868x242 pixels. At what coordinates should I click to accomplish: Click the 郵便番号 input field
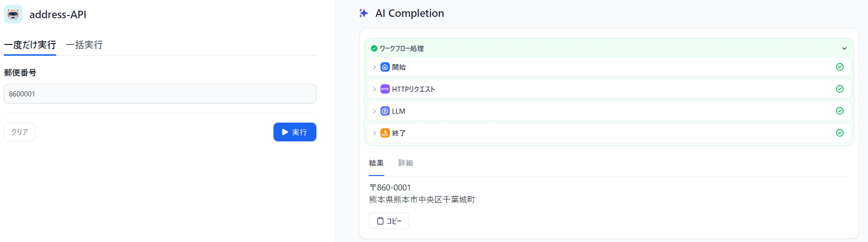(x=160, y=94)
